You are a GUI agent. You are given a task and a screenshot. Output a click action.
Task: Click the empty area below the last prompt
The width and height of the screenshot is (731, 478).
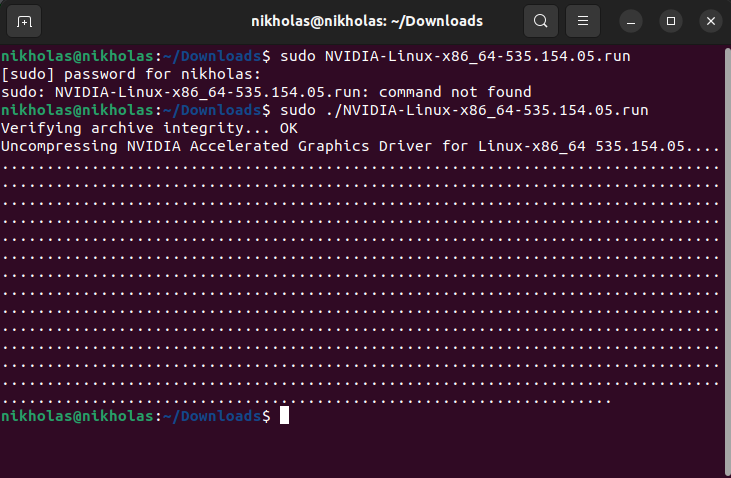[361, 451]
